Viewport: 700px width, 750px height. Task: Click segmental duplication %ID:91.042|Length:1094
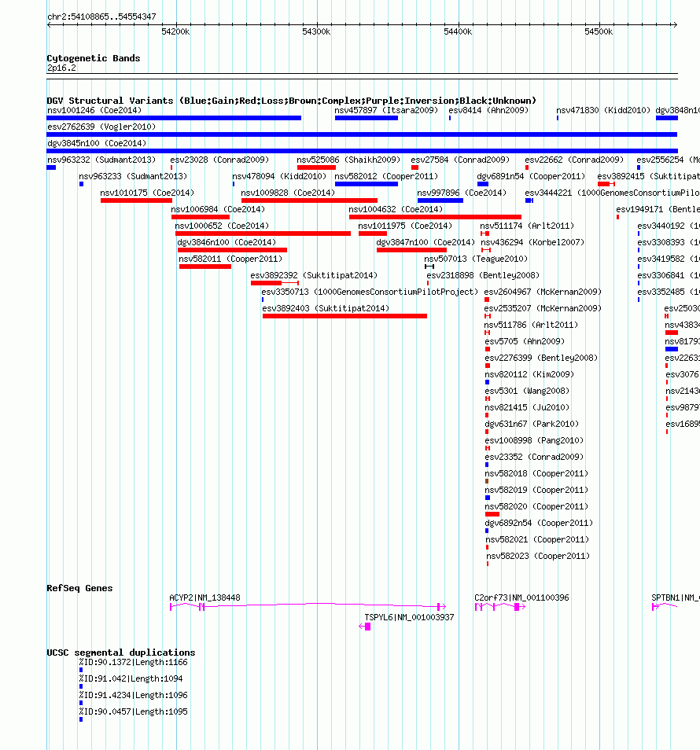click(x=131, y=678)
